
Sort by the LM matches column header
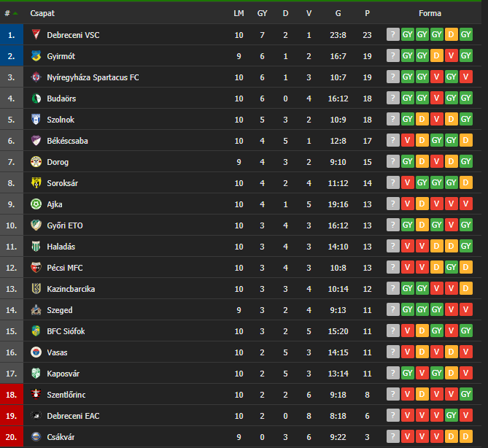click(x=239, y=13)
